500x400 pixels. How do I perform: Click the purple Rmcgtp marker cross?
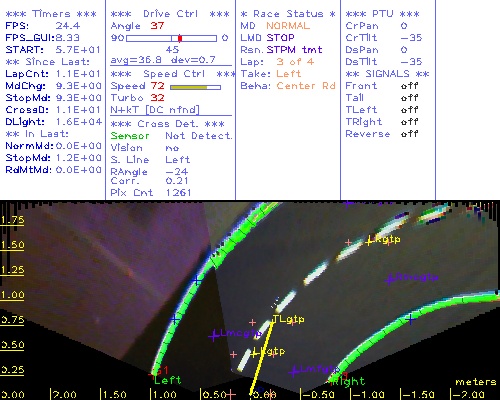[x=389, y=279]
